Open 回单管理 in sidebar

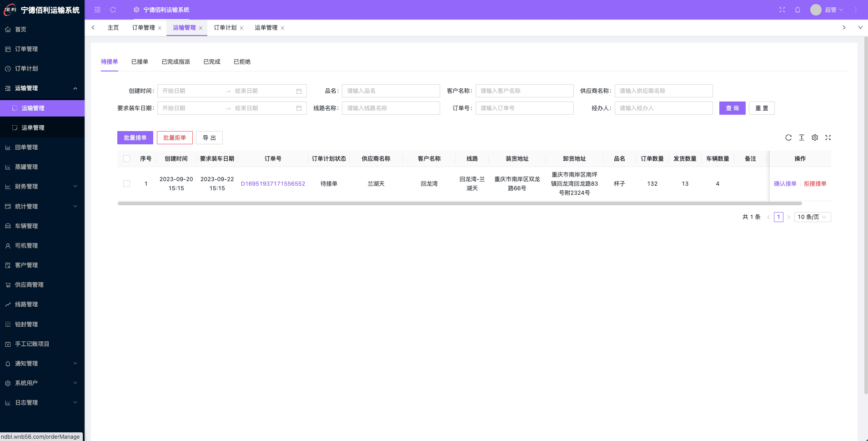(42, 147)
